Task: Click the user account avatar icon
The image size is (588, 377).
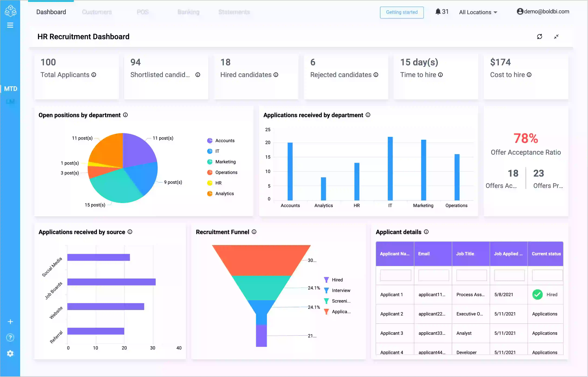Action: [x=520, y=11]
